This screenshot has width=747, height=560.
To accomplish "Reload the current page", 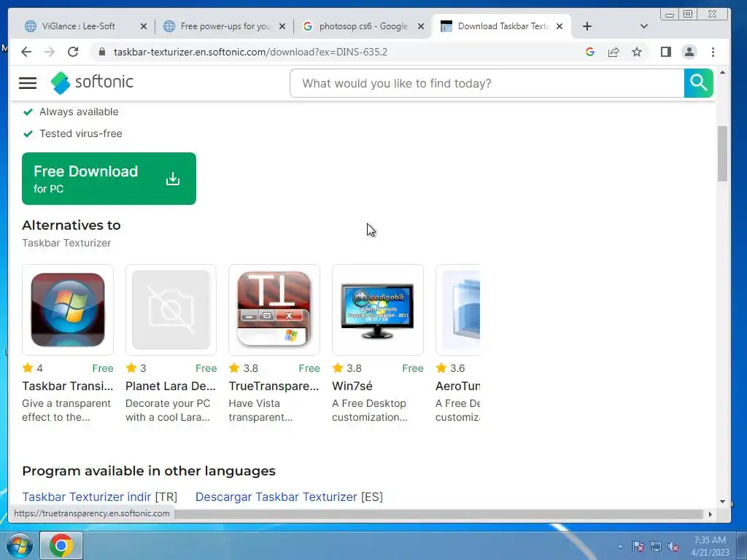I will [73, 52].
